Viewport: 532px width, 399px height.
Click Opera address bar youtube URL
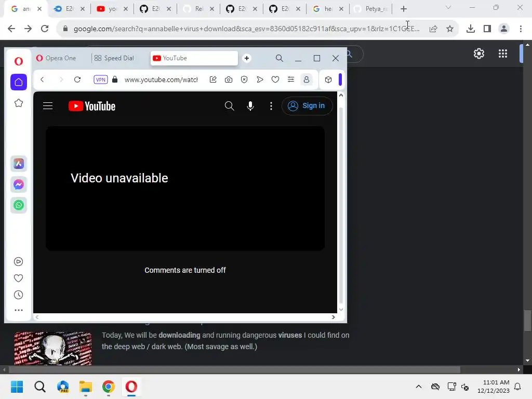coord(161,79)
